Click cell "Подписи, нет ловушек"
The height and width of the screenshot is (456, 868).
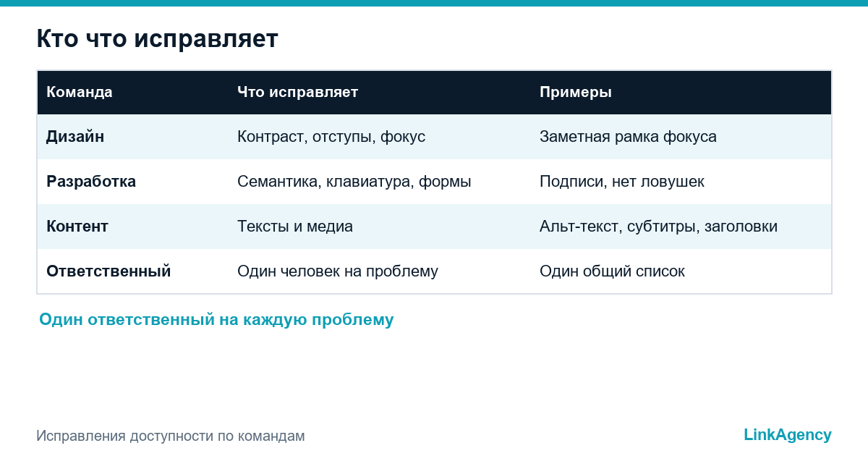(x=622, y=182)
